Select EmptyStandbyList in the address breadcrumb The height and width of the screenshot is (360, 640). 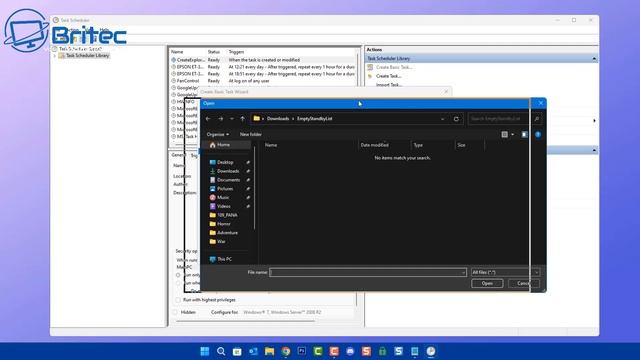[x=315, y=119]
